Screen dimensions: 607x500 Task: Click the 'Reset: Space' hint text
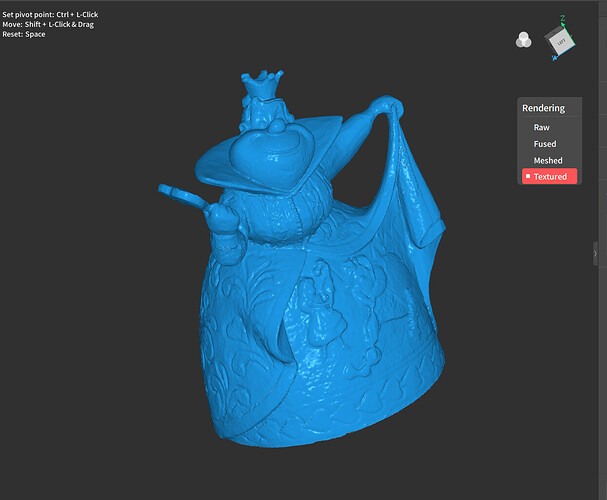point(24,34)
